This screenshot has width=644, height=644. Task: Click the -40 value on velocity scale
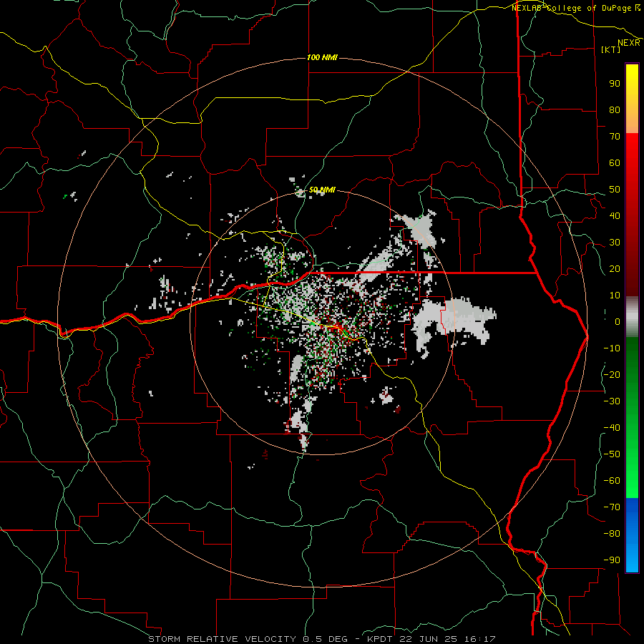tap(612, 428)
